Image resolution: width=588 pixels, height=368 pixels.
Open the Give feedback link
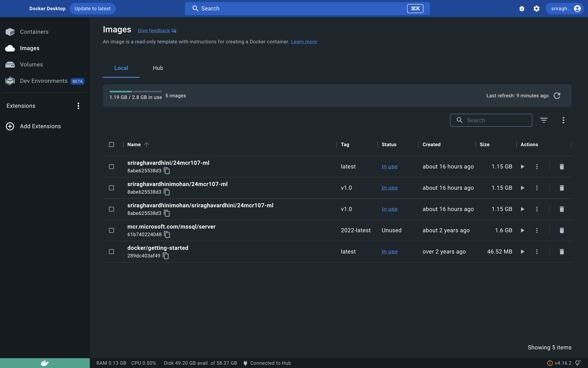point(157,31)
